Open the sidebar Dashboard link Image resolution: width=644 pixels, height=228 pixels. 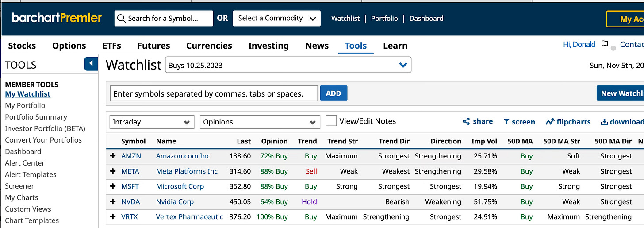click(23, 151)
